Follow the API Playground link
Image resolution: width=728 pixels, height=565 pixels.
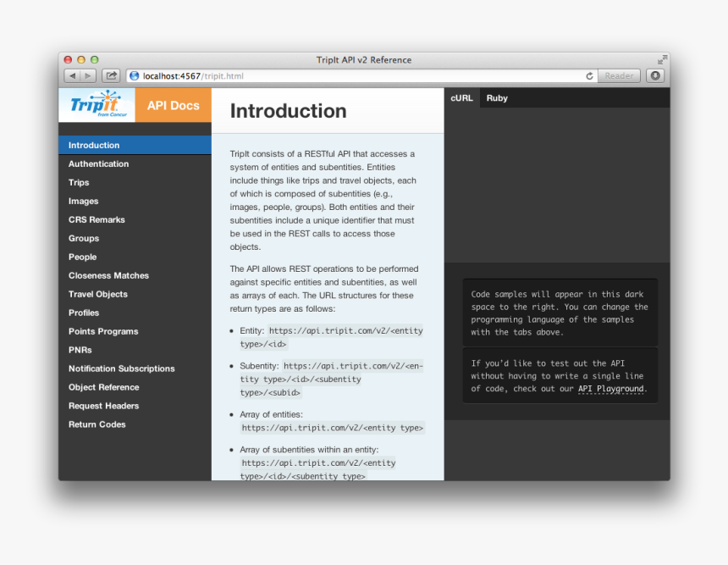[610, 389]
